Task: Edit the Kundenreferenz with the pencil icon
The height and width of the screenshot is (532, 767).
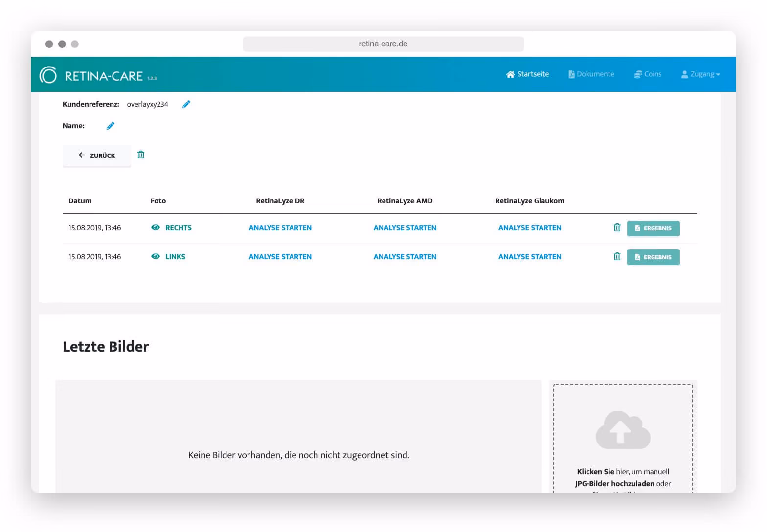Action: (186, 104)
